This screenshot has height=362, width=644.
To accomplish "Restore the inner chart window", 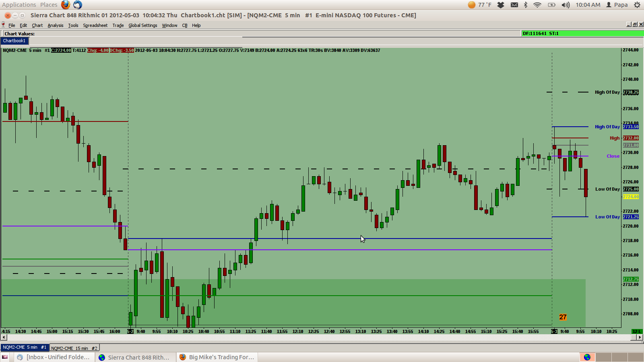I will pyautogui.click(x=635, y=25).
